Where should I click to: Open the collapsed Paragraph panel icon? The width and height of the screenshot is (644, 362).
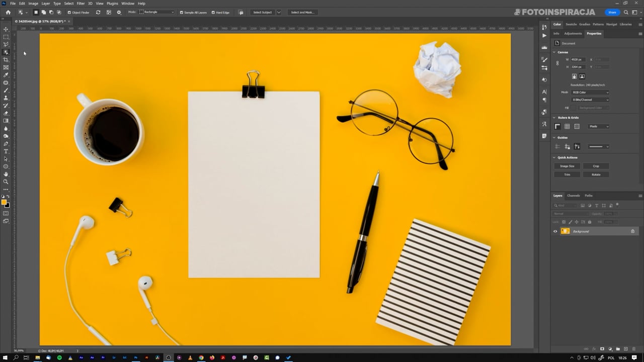544,100
